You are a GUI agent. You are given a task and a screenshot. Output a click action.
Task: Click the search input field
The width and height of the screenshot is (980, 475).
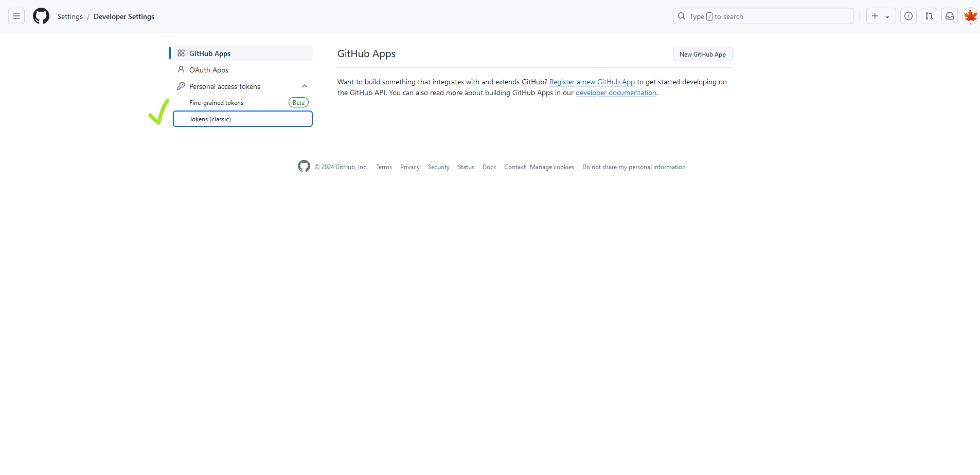(763, 16)
